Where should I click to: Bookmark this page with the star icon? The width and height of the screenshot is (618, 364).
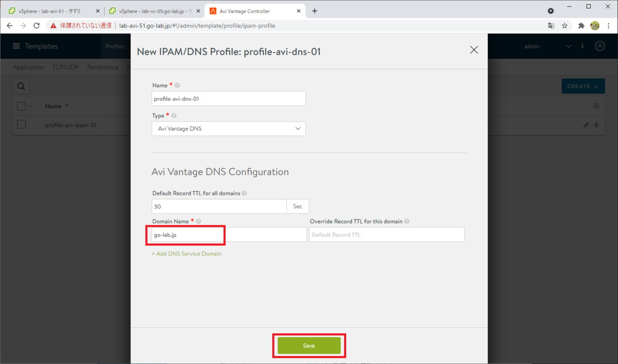tap(564, 25)
